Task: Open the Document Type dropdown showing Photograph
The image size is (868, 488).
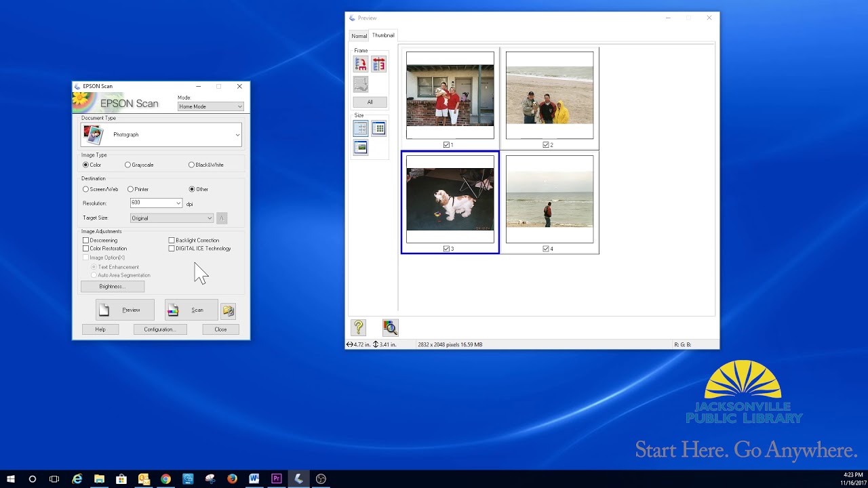Action: [161, 135]
